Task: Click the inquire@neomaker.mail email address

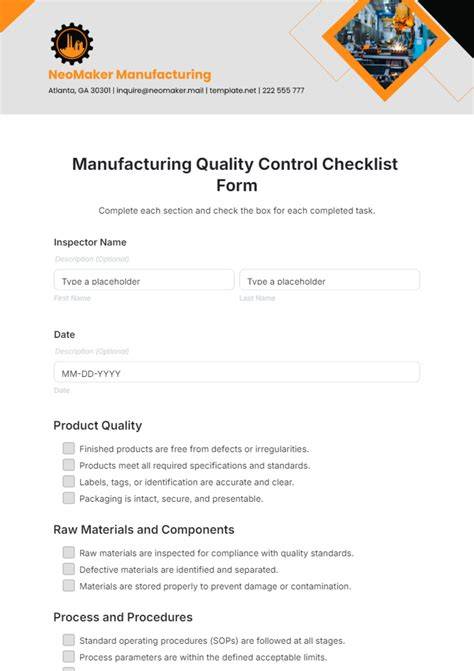Action: pyautogui.click(x=160, y=90)
